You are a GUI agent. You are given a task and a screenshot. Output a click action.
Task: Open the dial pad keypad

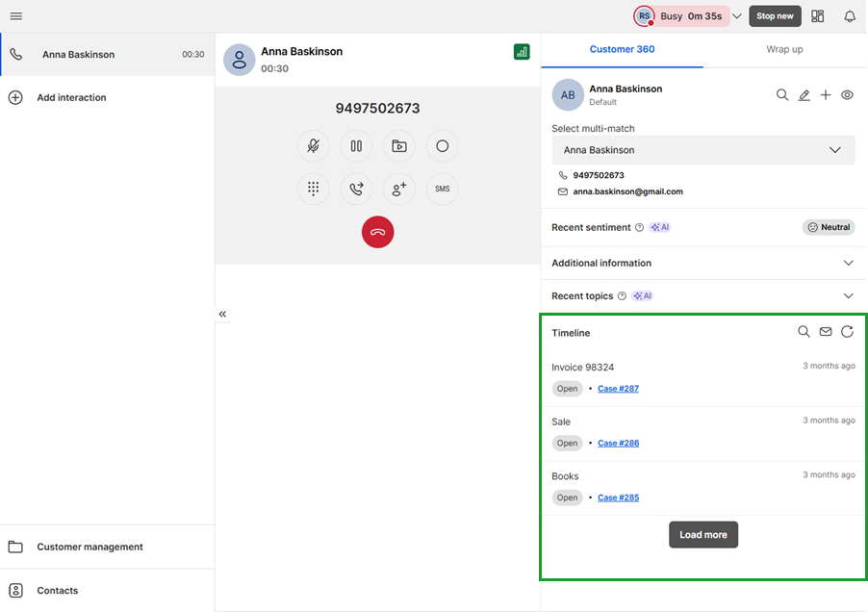click(x=314, y=189)
